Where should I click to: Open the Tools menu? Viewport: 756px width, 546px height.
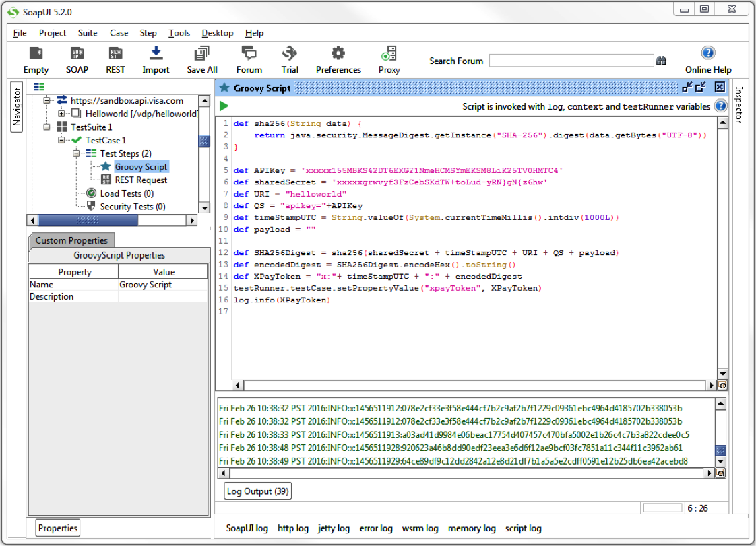[x=179, y=33]
